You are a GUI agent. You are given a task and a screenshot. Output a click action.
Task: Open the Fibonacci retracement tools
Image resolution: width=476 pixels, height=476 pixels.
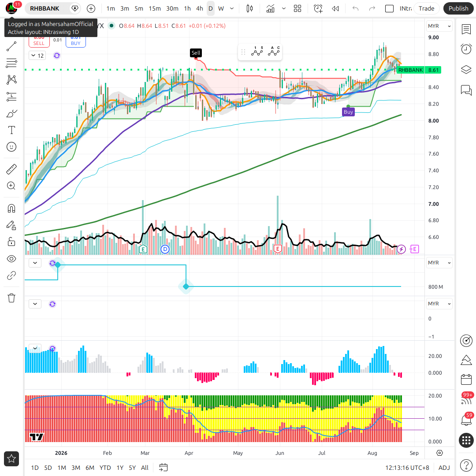(11, 63)
